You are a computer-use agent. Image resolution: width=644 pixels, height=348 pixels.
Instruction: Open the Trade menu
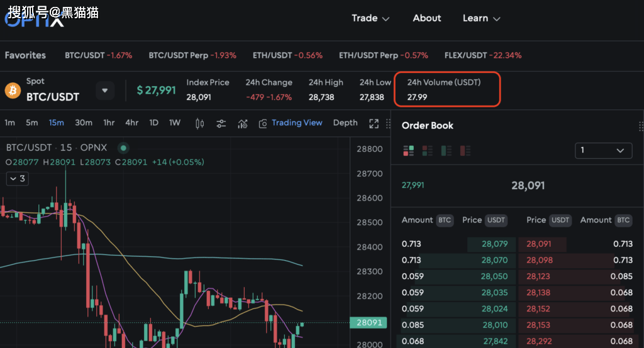tap(370, 18)
